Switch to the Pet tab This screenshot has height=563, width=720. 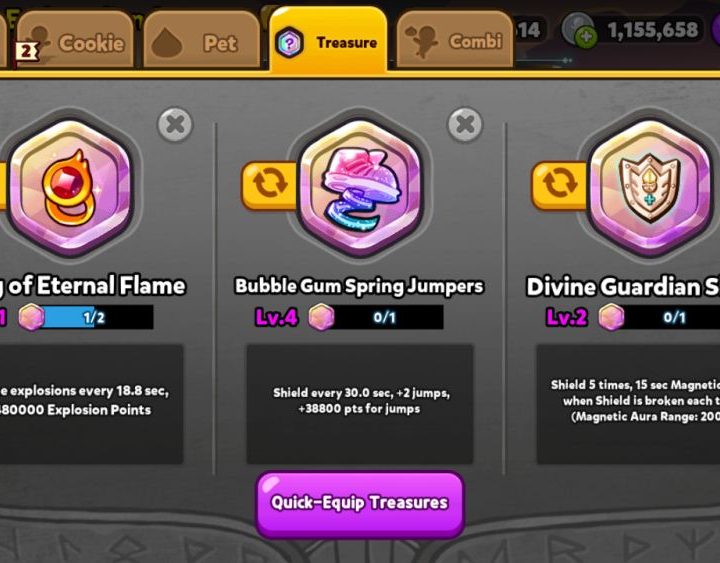[202, 40]
